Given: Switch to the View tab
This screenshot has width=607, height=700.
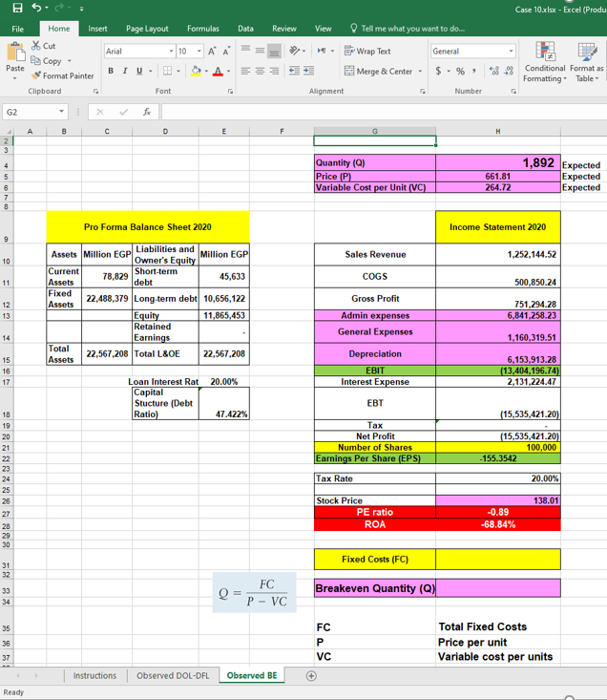Looking at the screenshot, I should pos(323,29).
